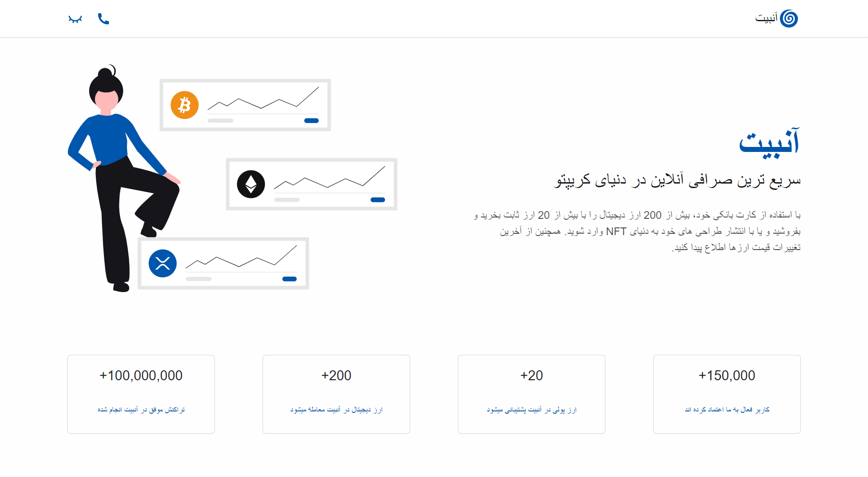868x477 pixels.
Task: Click the orange Bitcoin coin icon
Action: coord(184,105)
